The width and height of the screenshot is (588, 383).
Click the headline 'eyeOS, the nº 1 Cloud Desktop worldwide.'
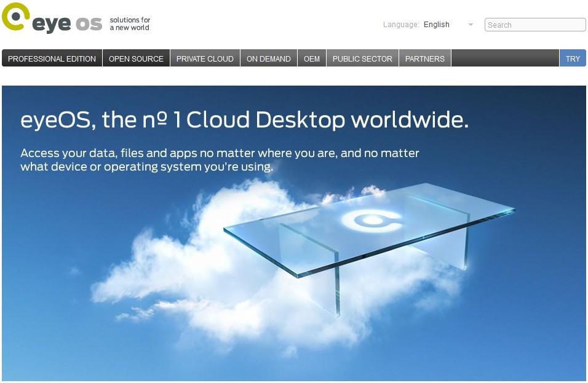coord(245,120)
